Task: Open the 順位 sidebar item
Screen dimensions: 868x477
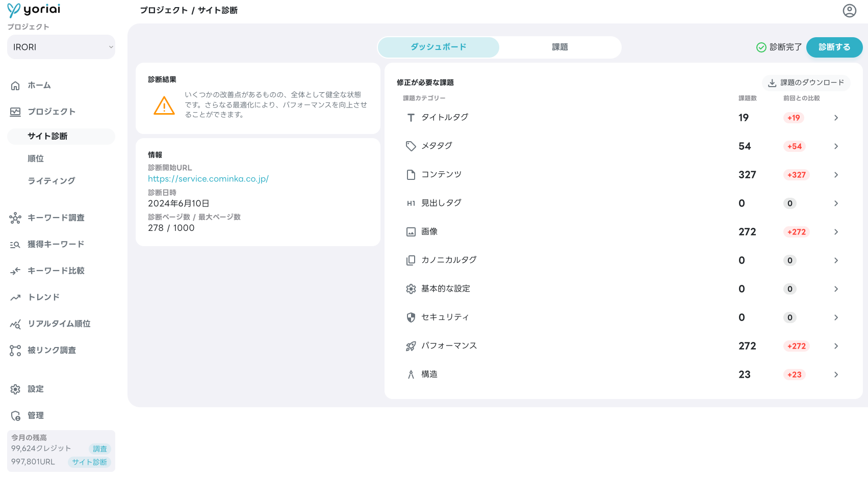Action: click(36, 158)
